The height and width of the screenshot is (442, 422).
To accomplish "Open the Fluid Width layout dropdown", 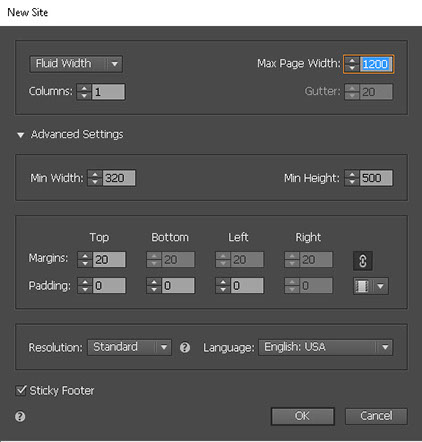I will (x=76, y=64).
